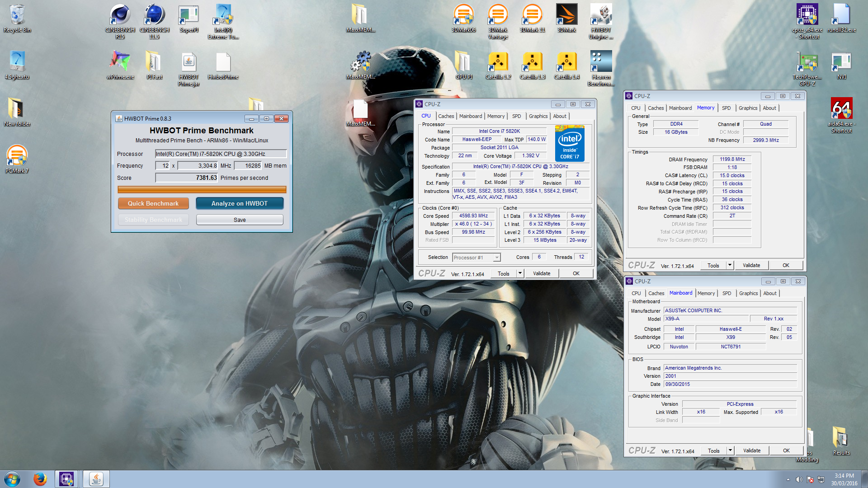Click the Quick Benchmark button

click(x=153, y=203)
